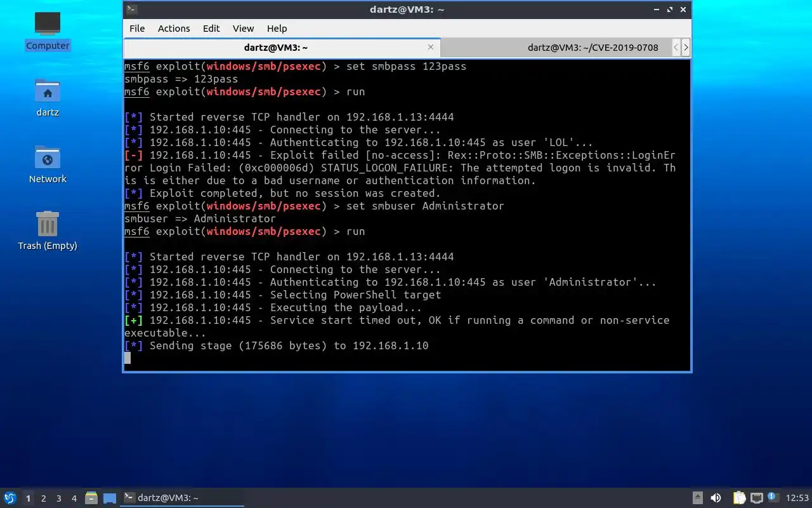
Task: Click the wired network tray icon
Action: tap(756, 498)
